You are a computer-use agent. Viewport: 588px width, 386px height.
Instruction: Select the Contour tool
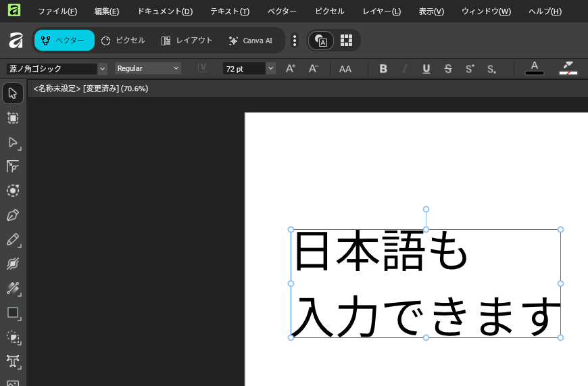pos(13,191)
